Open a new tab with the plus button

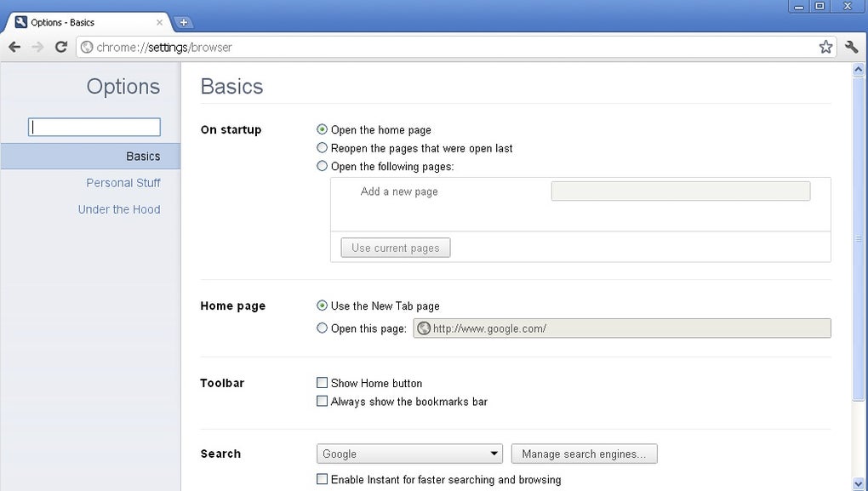click(183, 23)
